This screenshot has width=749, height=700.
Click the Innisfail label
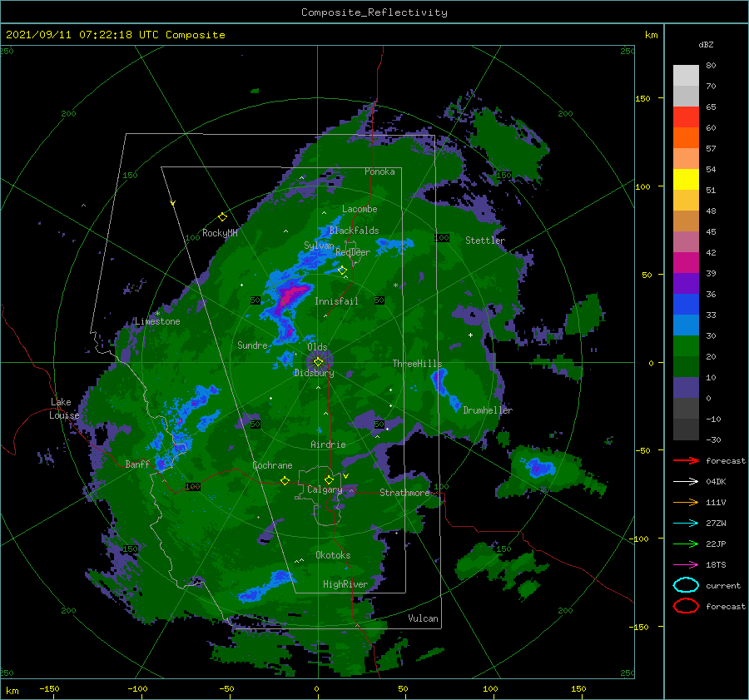point(336,301)
